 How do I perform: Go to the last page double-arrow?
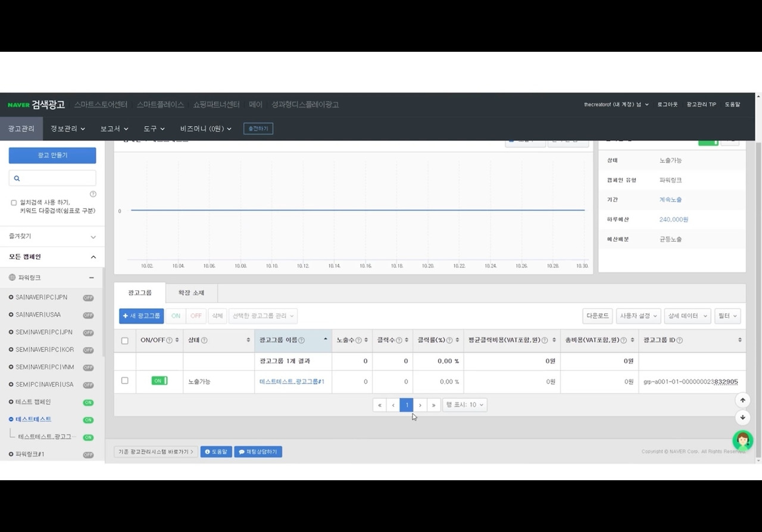pyautogui.click(x=433, y=405)
